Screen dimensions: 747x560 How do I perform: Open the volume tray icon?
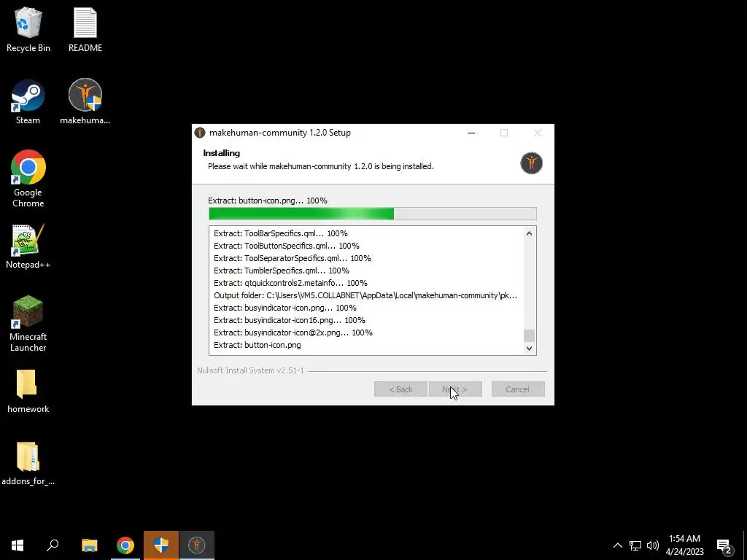[x=653, y=545]
